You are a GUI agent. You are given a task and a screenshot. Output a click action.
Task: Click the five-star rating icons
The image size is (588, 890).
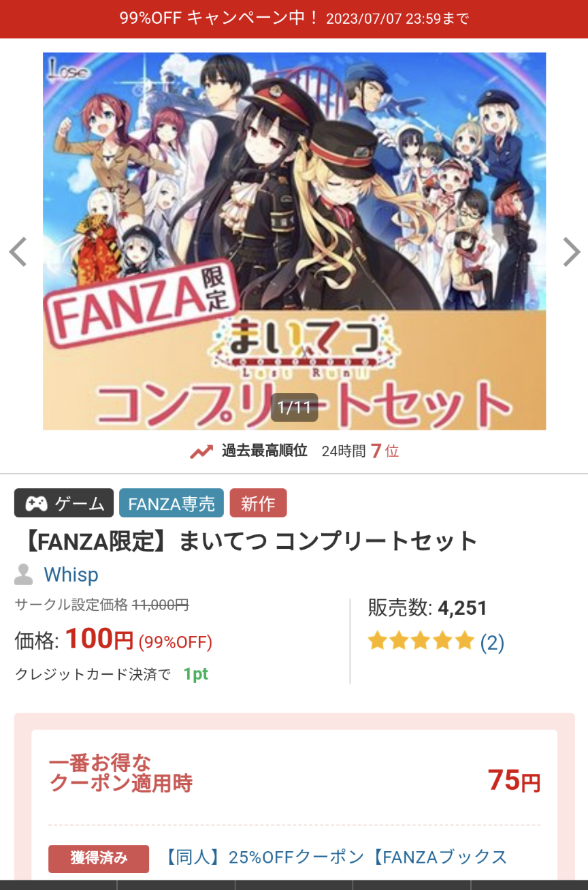click(421, 641)
